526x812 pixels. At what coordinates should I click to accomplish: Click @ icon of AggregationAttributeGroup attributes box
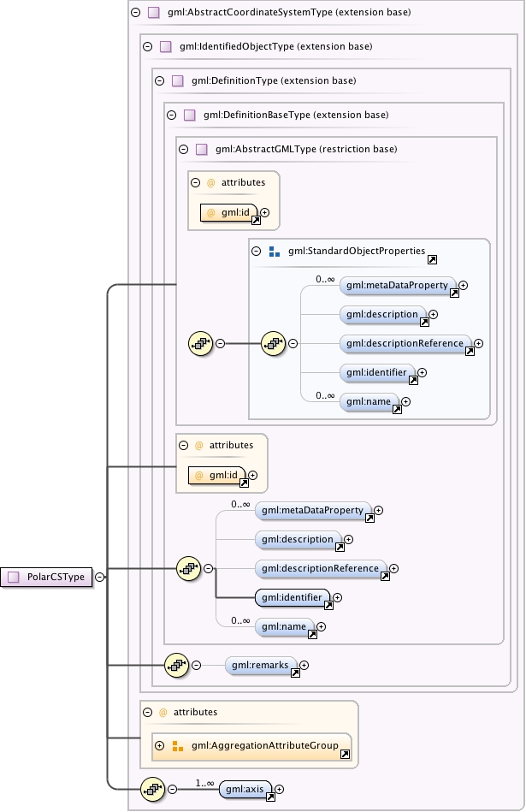click(x=163, y=712)
